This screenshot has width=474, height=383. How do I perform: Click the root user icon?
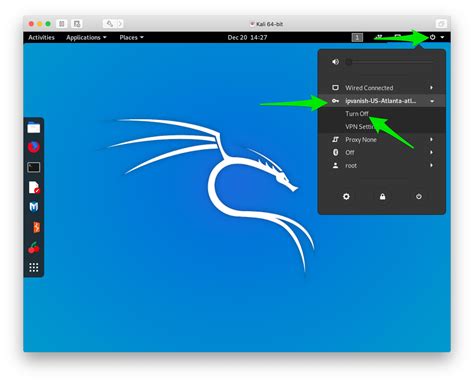coord(335,165)
